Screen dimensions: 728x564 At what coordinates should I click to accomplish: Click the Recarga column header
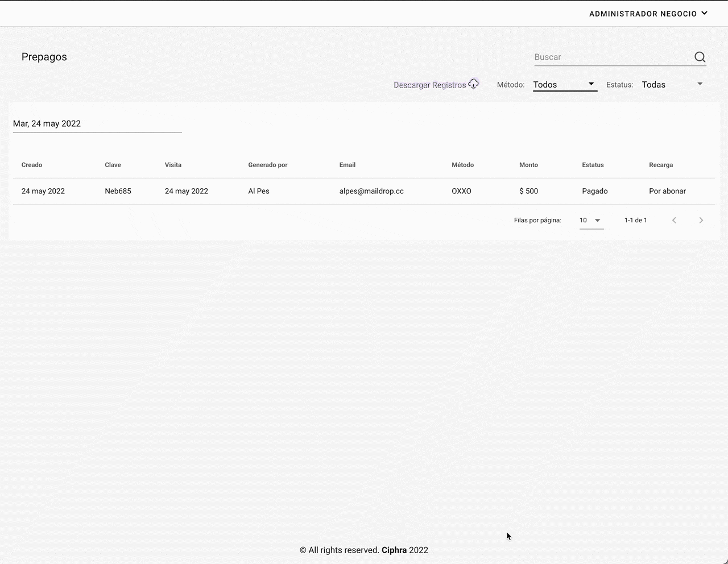pos(660,165)
